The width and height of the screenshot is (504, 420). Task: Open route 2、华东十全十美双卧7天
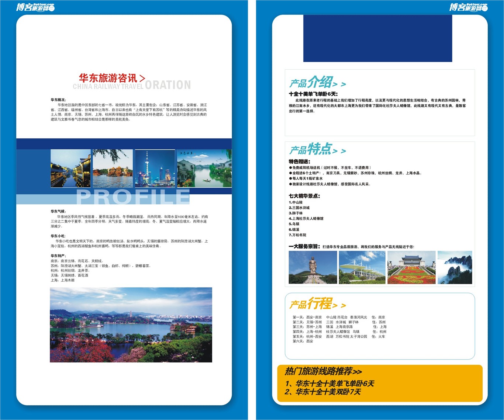click(322, 392)
